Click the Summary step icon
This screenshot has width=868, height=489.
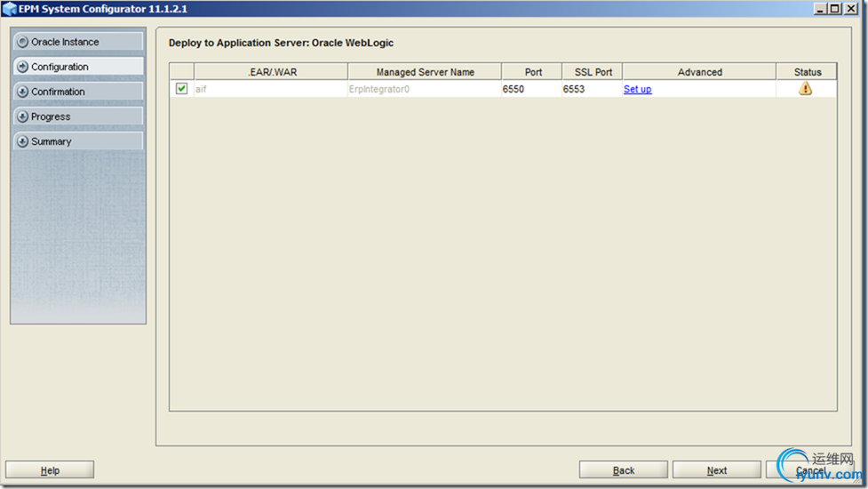pyautogui.click(x=23, y=141)
